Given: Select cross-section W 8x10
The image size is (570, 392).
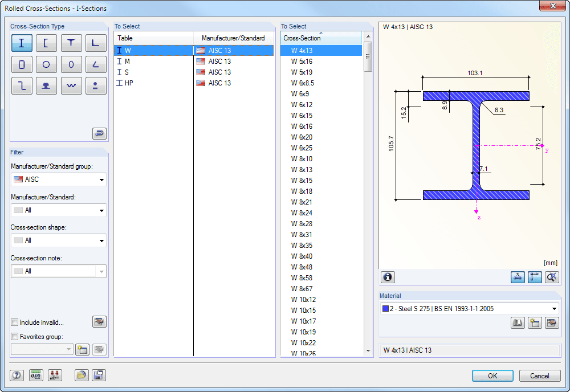Looking at the screenshot, I should tap(321, 159).
